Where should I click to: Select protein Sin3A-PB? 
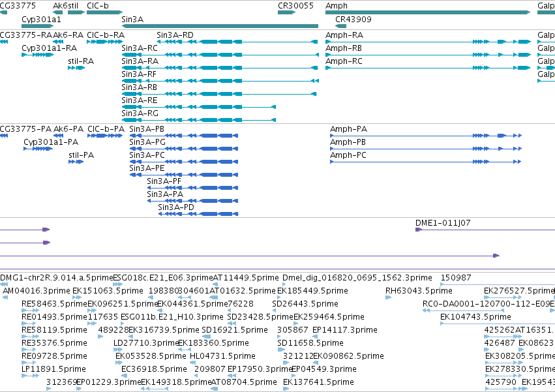(184, 136)
